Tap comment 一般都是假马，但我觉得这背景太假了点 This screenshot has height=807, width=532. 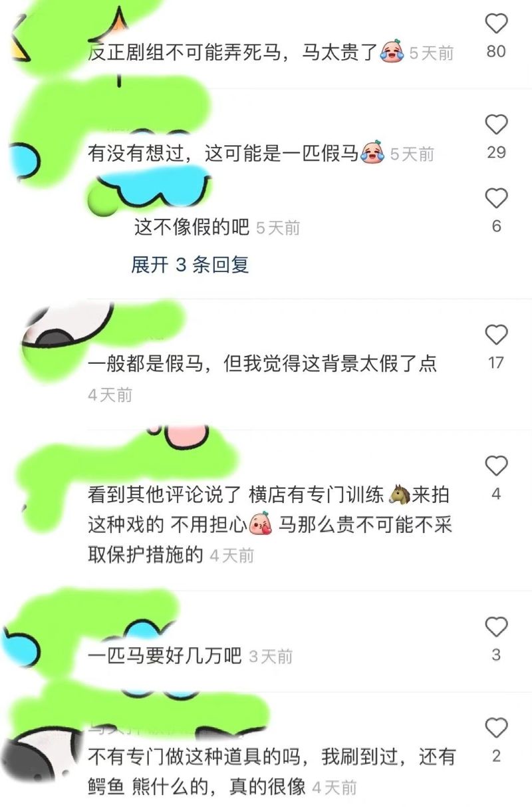point(263,364)
